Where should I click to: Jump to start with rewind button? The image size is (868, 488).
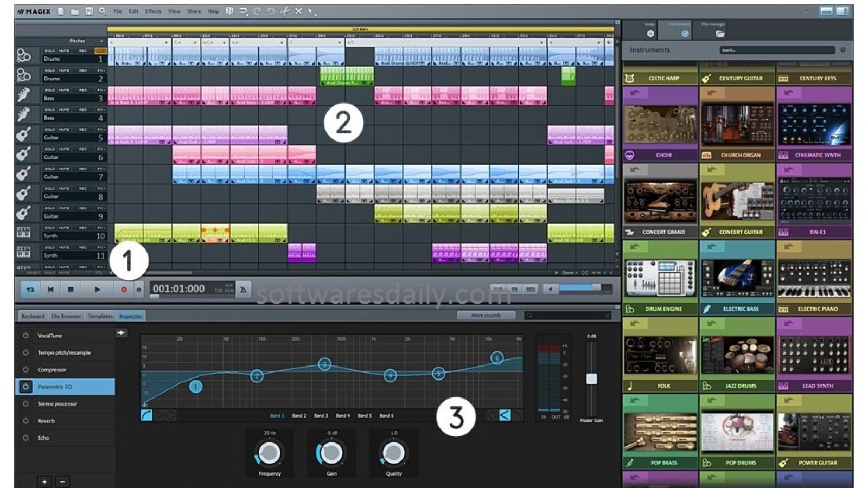(x=50, y=290)
